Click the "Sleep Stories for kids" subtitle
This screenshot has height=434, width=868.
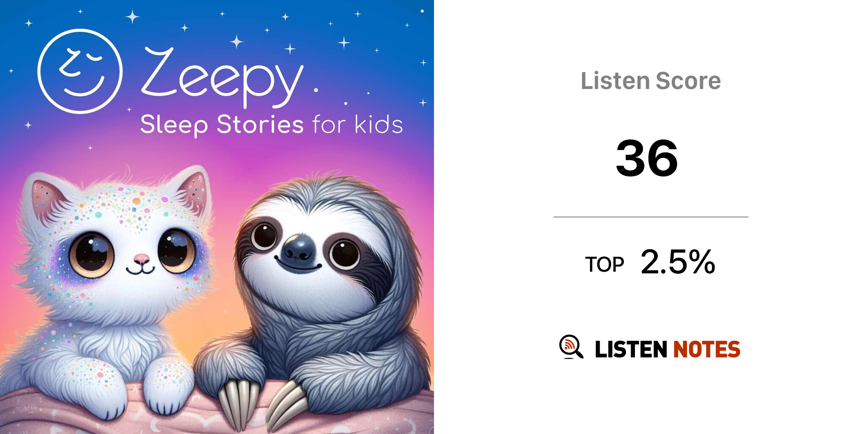point(271,125)
